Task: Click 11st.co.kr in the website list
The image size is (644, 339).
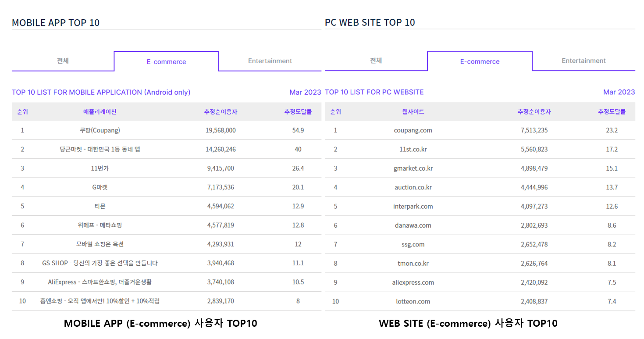Action: click(x=413, y=149)
